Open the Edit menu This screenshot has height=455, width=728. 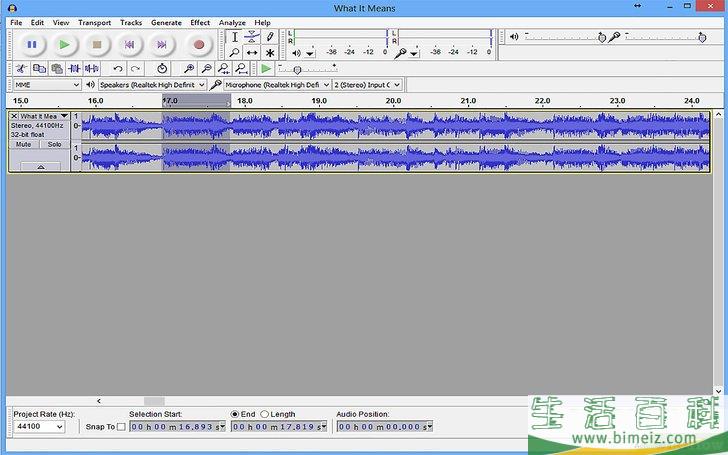point(38,22)
